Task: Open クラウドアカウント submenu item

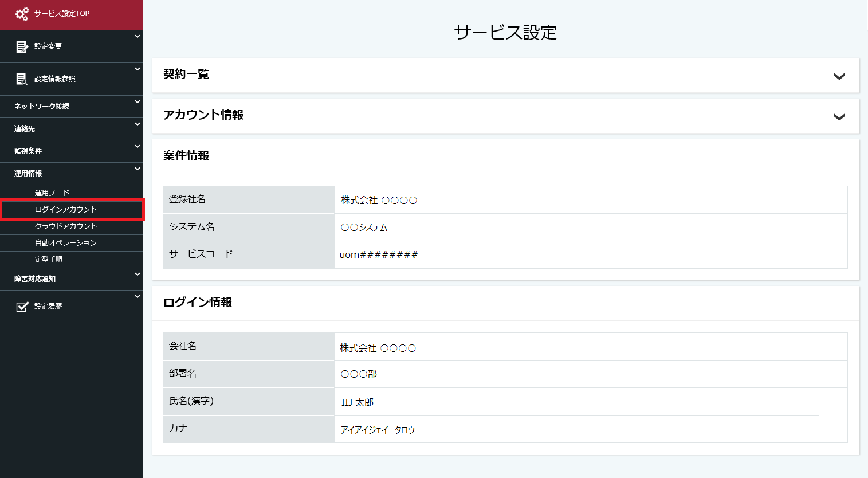Action: 72,226
